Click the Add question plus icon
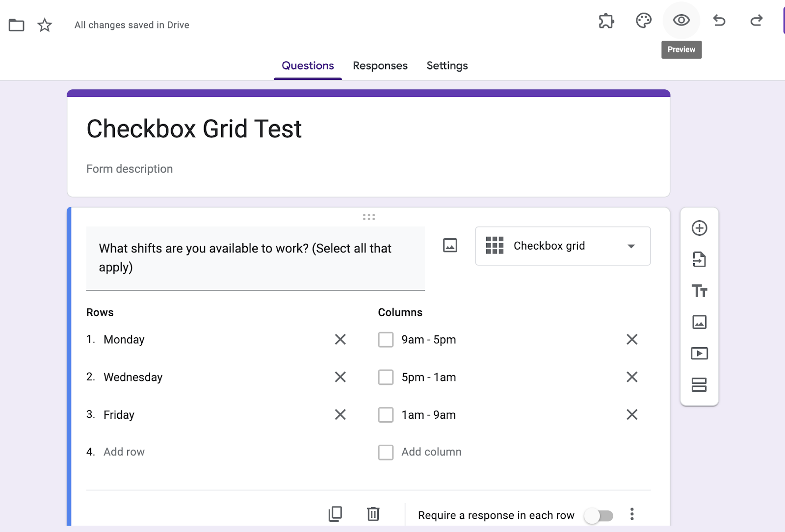The width and height of the screenshot is (785, 532). [699, 228]
